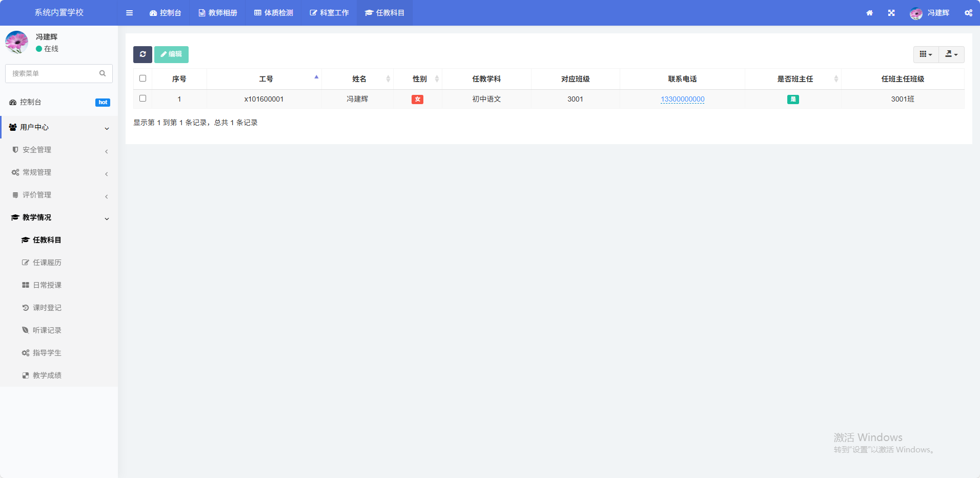Click the home icon in top bar
980x478 pixels.
[869, 13]
